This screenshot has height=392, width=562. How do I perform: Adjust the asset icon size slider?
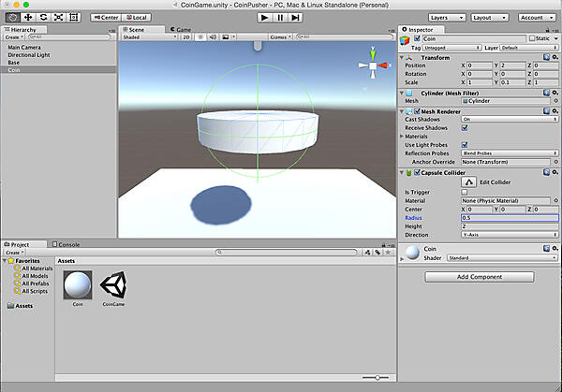[377, 377]
